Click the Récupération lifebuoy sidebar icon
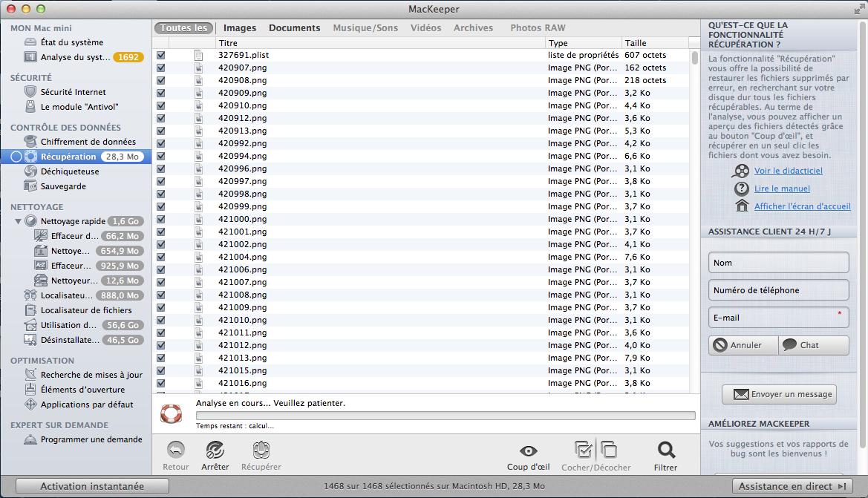Viewport: 868px width, 498px height. 31,157
